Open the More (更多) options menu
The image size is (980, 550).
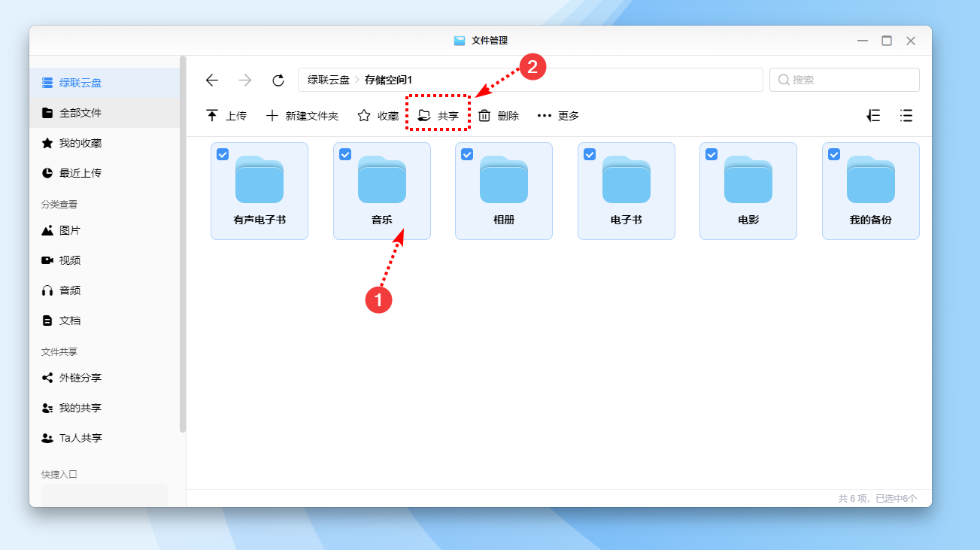[x=558, y=116]
